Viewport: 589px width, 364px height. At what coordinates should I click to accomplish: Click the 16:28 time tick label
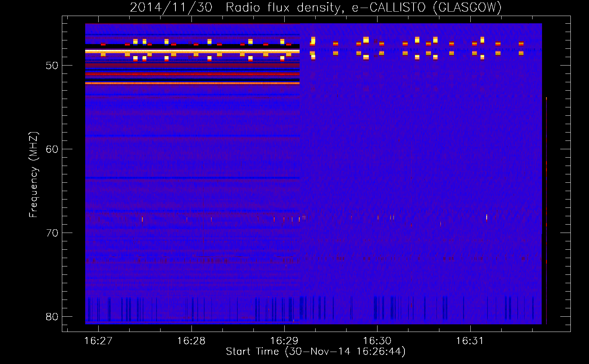coord(191,341)
